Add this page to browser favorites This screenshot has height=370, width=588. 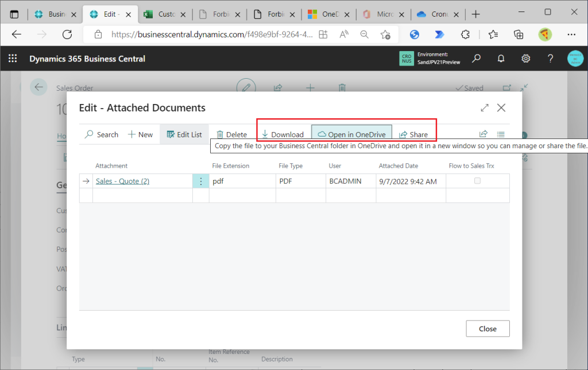[x=385, y=34]
